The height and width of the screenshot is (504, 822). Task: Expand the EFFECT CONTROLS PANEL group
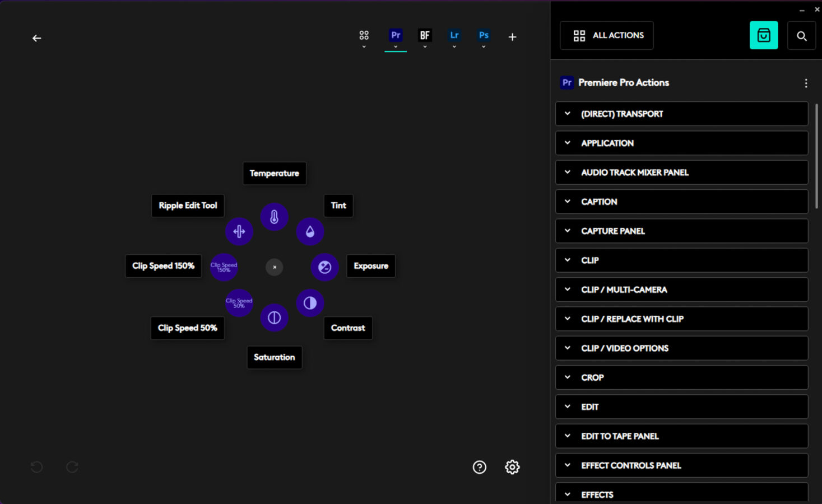(x=681, y=465)
